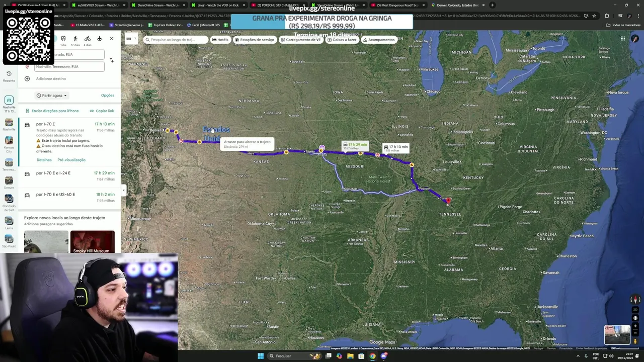The height and width of the screenshot is (362, 644).
Task: Select cycling travel mode icon
Action: tap(88, 39)
